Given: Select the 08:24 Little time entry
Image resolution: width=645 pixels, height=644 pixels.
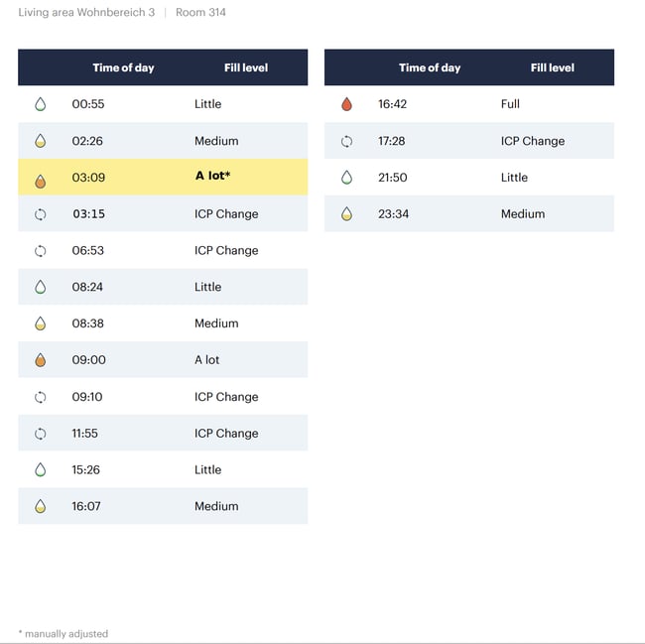Looking at the screenshot, I should pyautogui.click(x=87, y=287).
